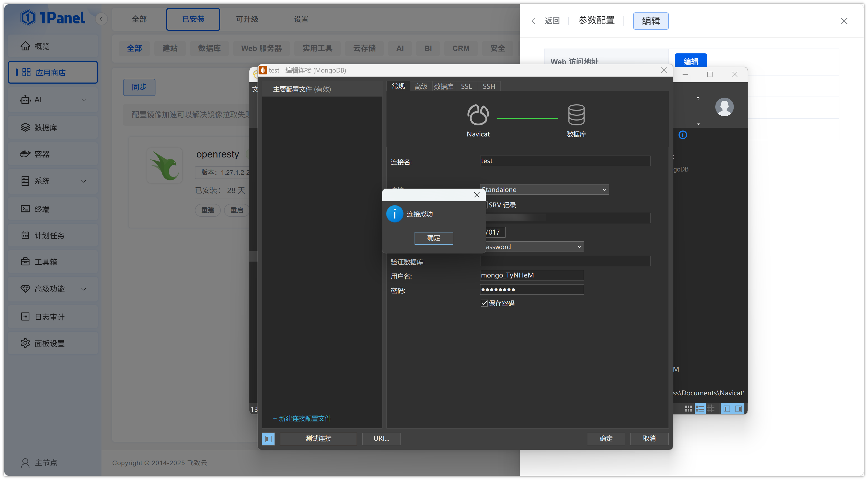868x480 pixels.
Task: Switch to list view icon in Navicat
Action: [700, 409]
